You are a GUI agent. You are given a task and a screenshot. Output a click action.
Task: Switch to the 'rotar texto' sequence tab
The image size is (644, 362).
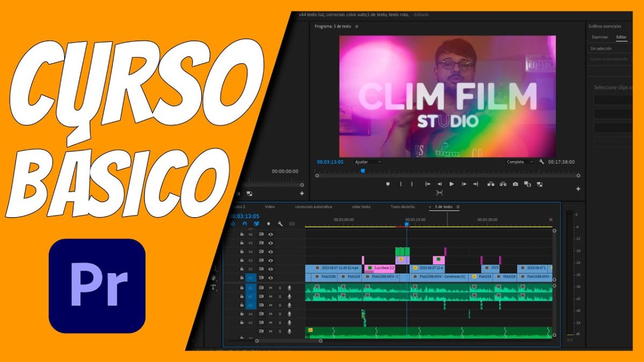[361, 206]
